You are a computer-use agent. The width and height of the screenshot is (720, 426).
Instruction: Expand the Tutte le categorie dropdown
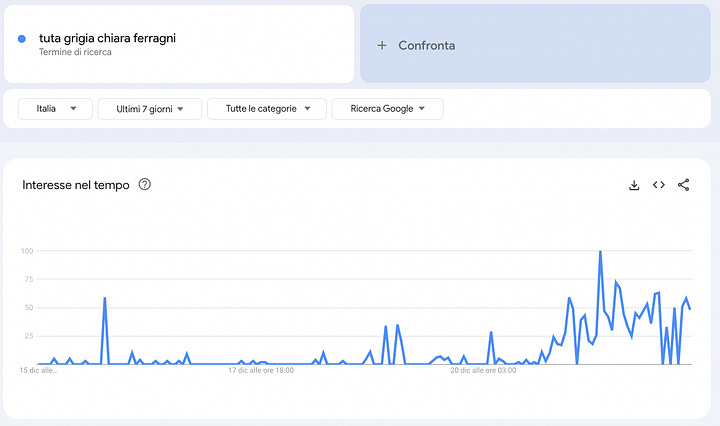point(267,109)
